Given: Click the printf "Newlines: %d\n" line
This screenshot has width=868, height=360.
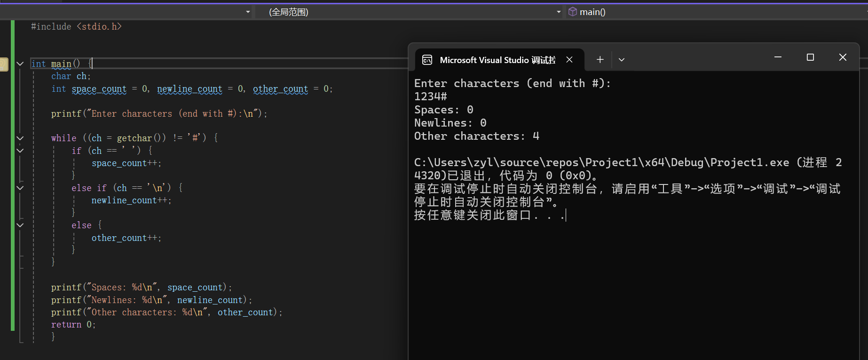Looking at the screenshot, I should coord(152,300).
